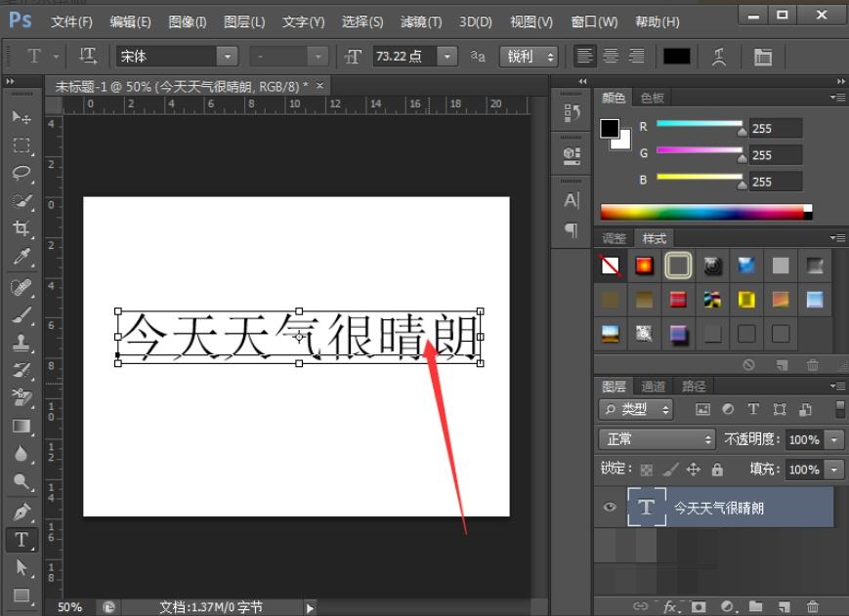Click the black text color swatch
This screenshot has height=616, width=849.
pyautogui.click(x=676, y=57)
